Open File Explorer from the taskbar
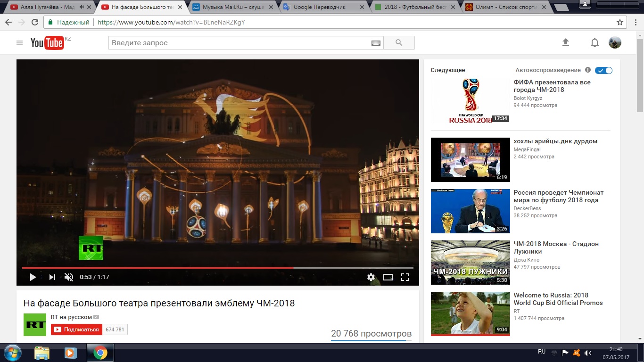 [42, 353]
